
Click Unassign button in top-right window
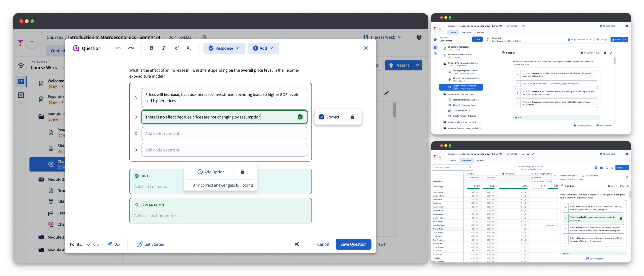[x=602, y=39]
